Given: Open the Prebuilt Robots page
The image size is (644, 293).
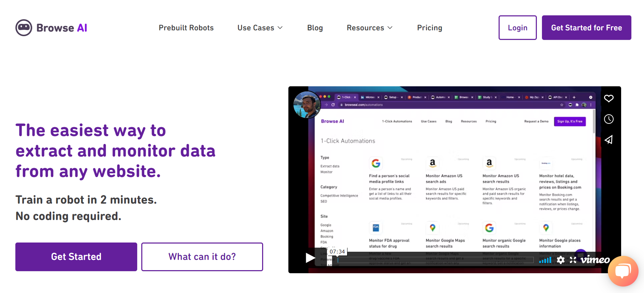Looking at the screenshot, I should point(186,28).
